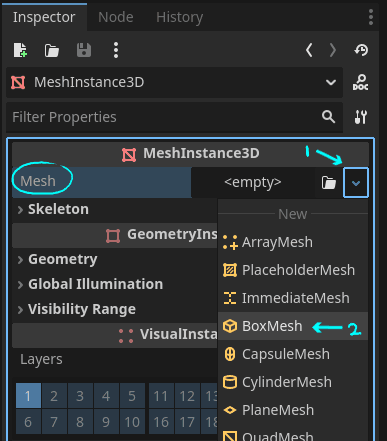This screenshot has width=387, height=441.
Task: Choose ImmediateMesh from the list
Action: coord(293,298)
